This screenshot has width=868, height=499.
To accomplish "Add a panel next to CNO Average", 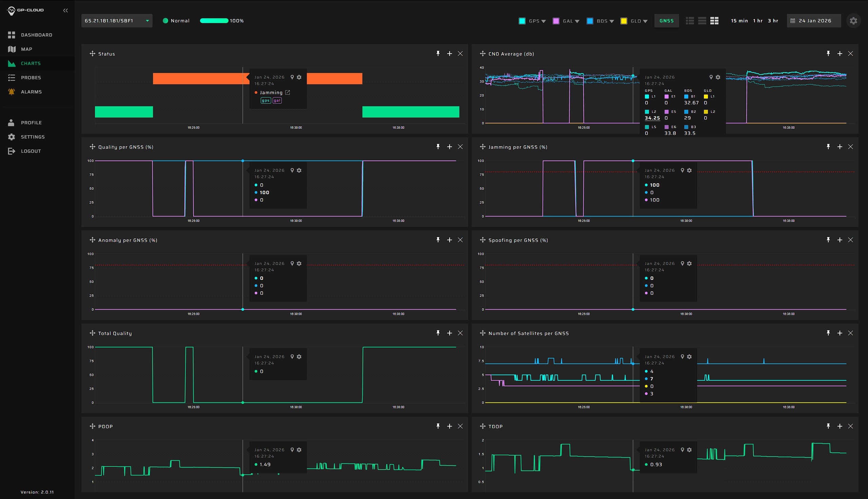I will point(840,54).
